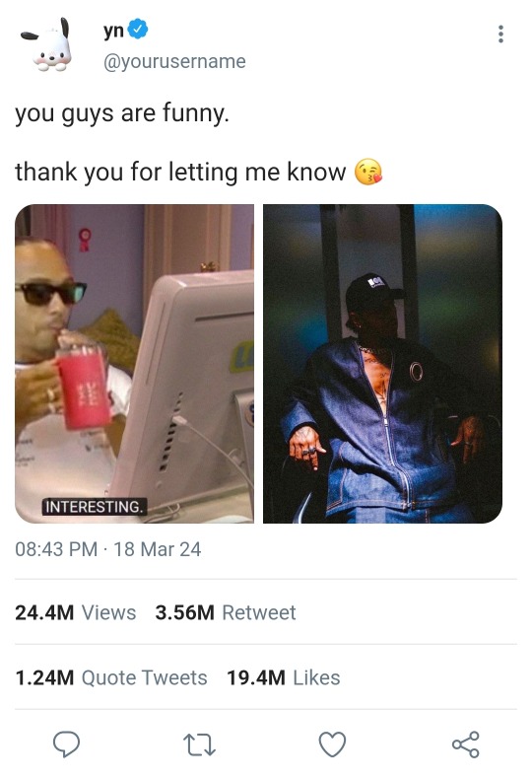View the 19.4M Likes list
The height and width of the screenshot is (780, 532).
click(284, 677)
